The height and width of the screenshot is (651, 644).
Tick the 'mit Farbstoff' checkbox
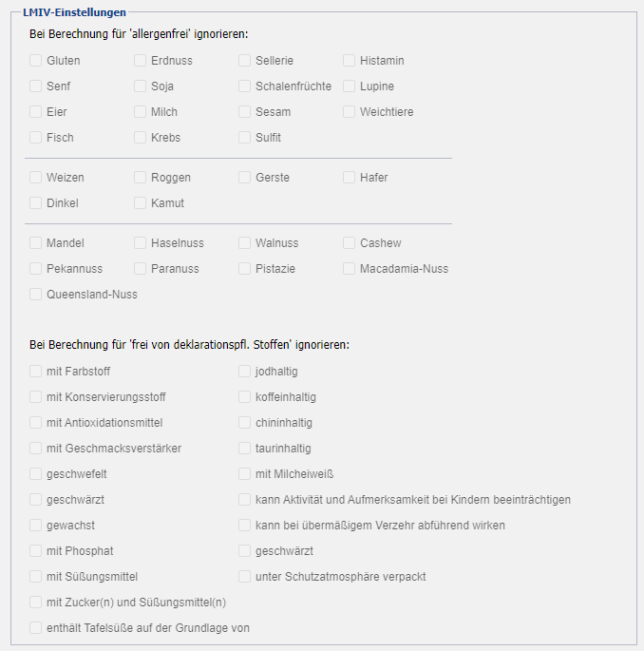tap(36, 372)
